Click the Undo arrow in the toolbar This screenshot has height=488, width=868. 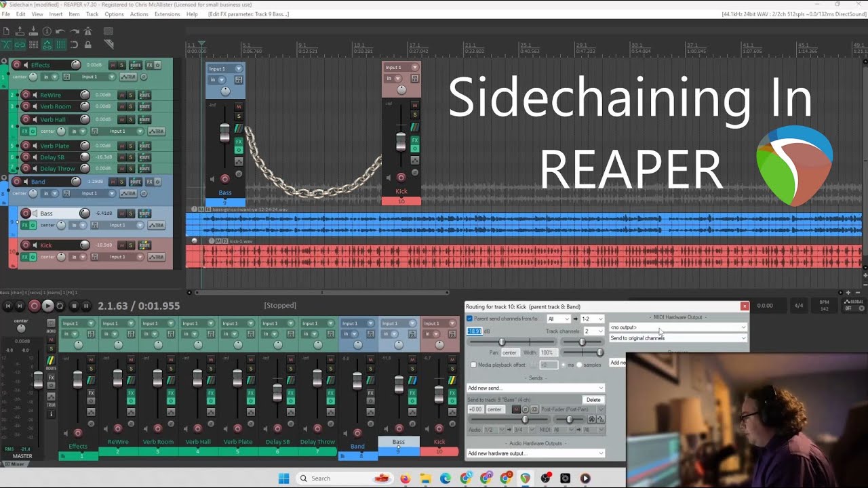(60, 31)
